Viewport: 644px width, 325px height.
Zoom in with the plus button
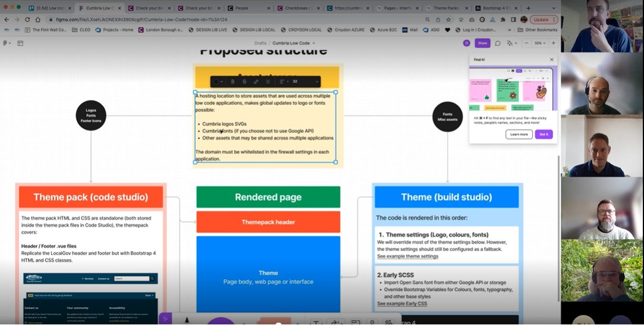coord(553,43)
